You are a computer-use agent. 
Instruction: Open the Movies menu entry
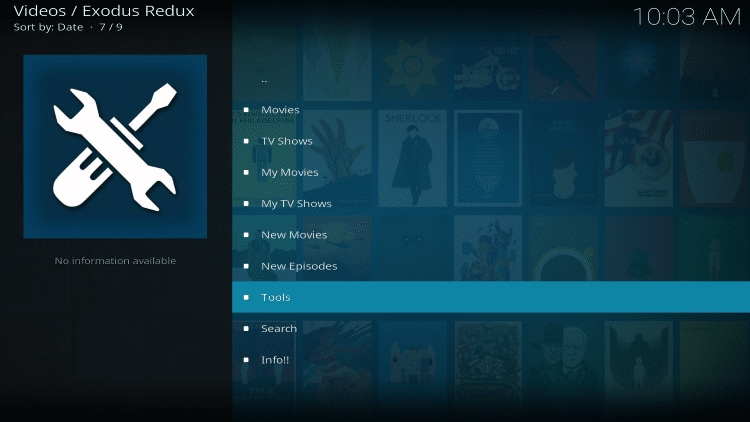[x=491, y=110]
